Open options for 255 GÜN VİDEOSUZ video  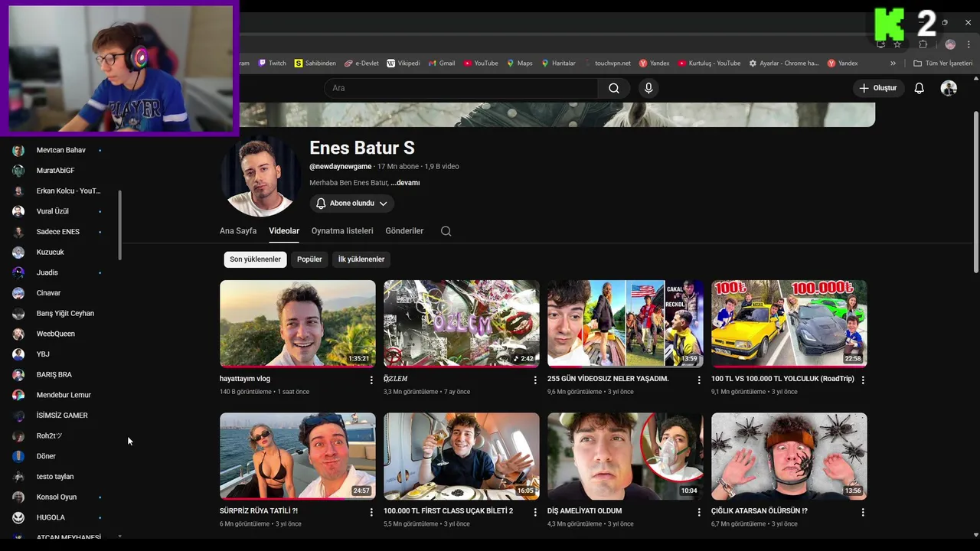[x=699, y=380]
